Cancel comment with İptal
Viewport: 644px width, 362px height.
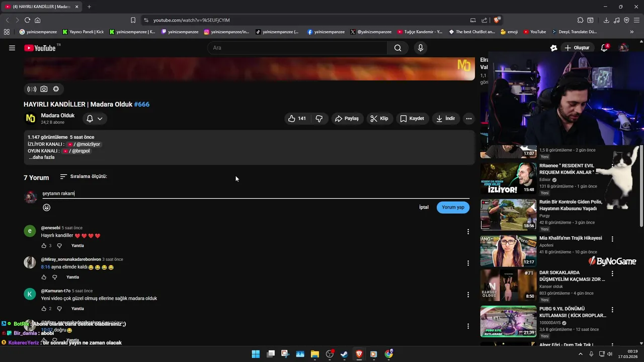click(424, 207)
